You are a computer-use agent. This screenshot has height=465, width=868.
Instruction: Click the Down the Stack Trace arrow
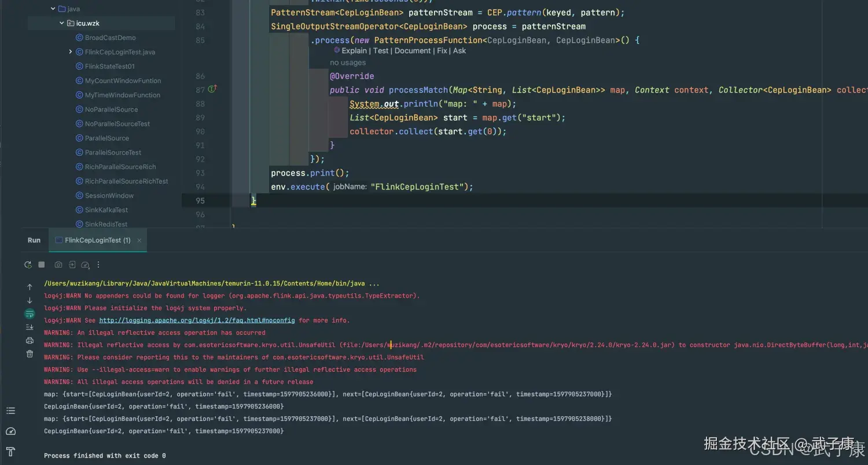coord(30,301)
